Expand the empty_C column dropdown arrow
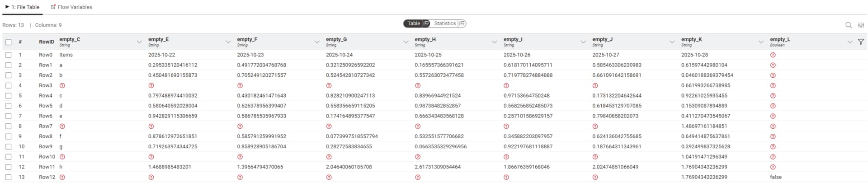868x192 pixels. point(139,42)
